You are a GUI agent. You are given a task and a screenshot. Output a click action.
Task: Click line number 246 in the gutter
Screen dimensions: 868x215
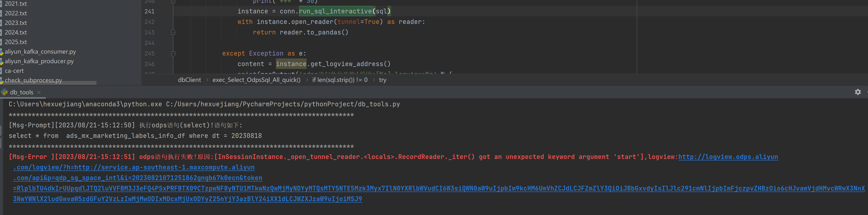click(149, 64)
